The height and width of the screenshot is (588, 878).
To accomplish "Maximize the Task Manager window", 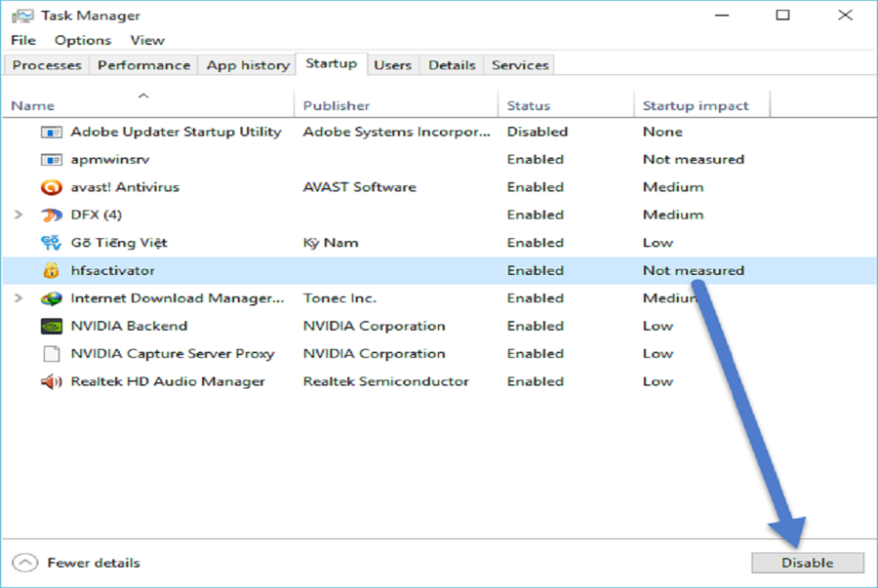I will tap(782, 15).
